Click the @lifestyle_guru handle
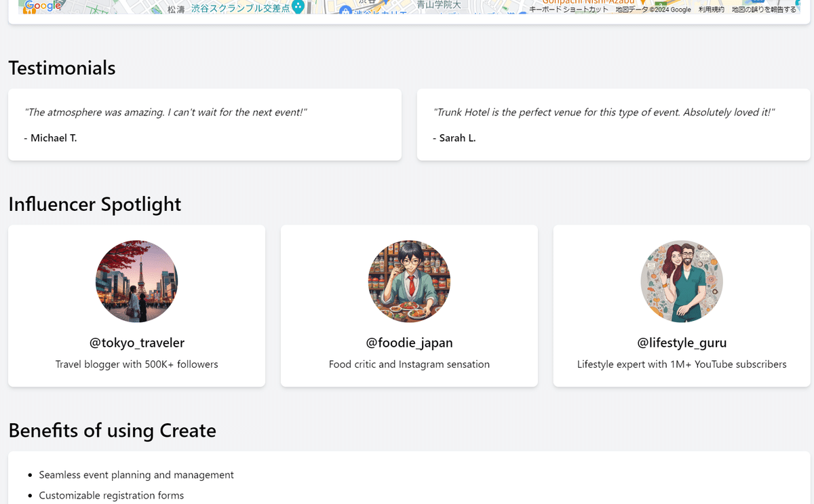 [x=682, y=343]
